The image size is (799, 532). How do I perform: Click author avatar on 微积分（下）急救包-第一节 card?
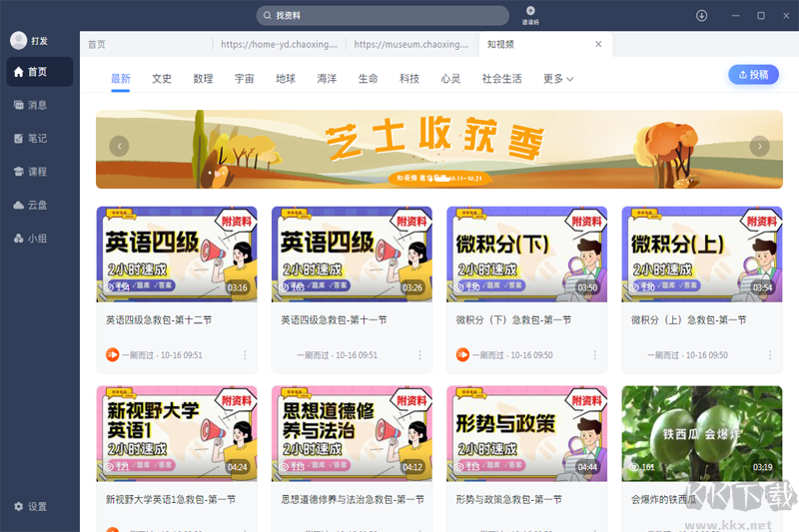click(462, 355)
